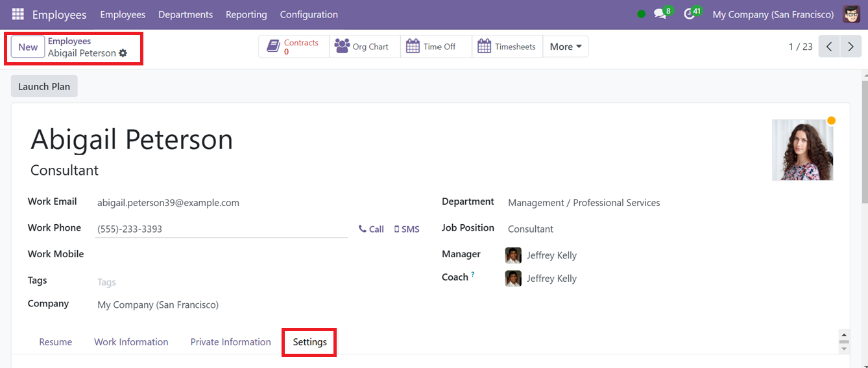This screenshot has height=368, width=868.
Task: Click the green online status dot
Action: tap(642, 14)
